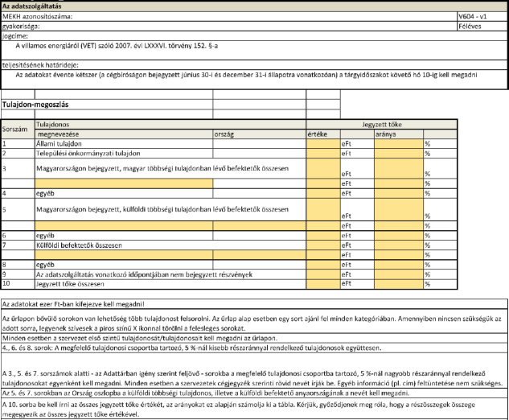This screenshot has height=420, width=509.
Task: Click the ratio field of row 3 investors total
Action: (399, 169)
